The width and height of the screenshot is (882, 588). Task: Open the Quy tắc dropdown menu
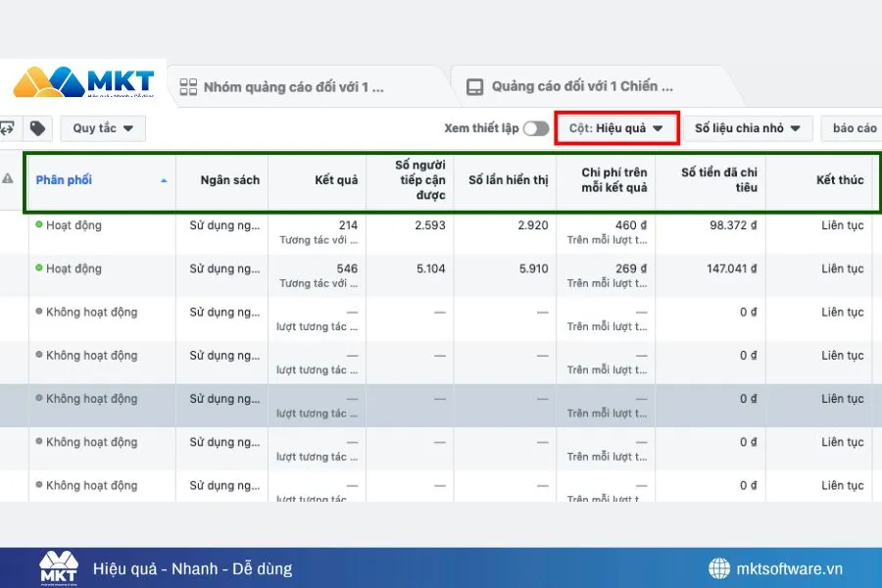pyautogui.click(x=103, y=128)
